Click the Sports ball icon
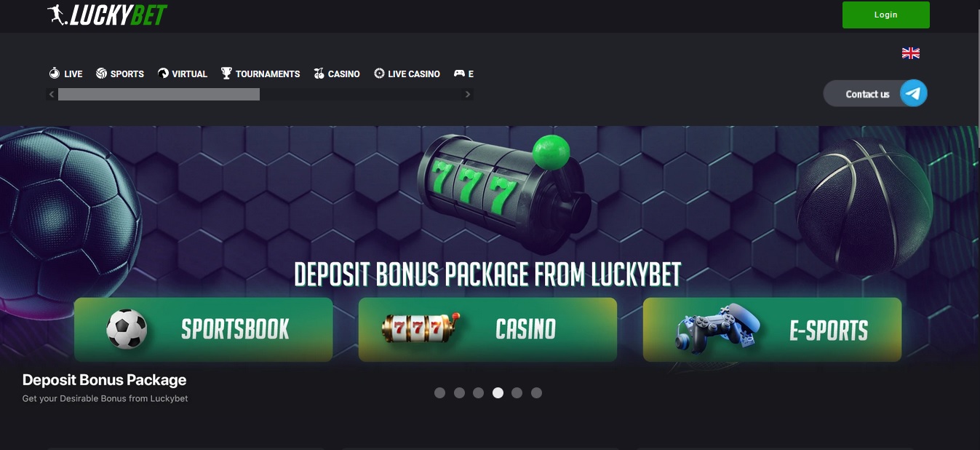The image size is (980, 450). pos(102,74)
